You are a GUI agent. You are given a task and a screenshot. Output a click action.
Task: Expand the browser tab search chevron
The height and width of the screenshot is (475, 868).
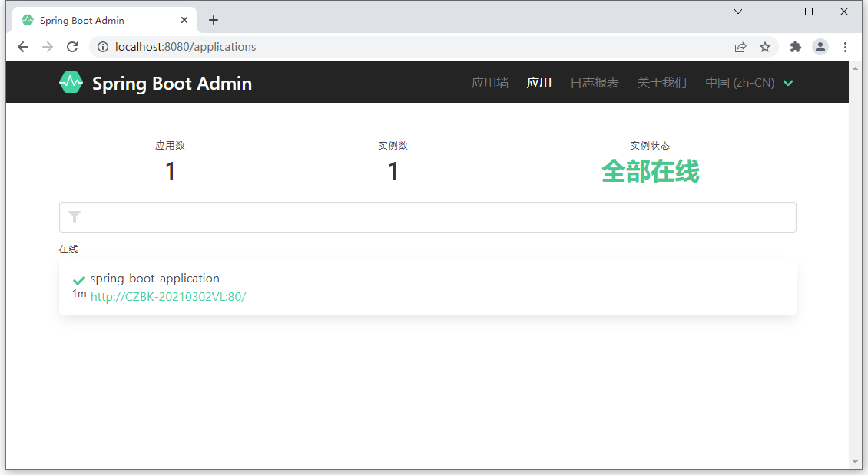click(x=737, y=12)
